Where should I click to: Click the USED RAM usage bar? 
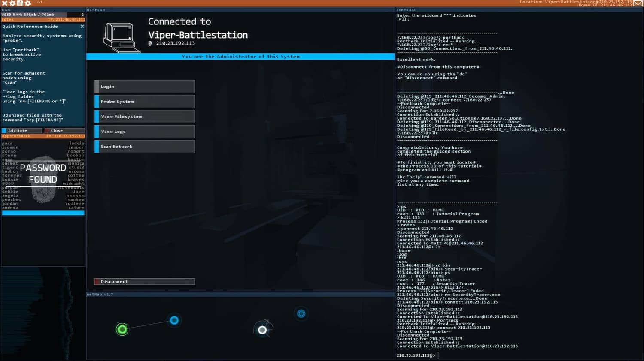(x=34, y=15)
